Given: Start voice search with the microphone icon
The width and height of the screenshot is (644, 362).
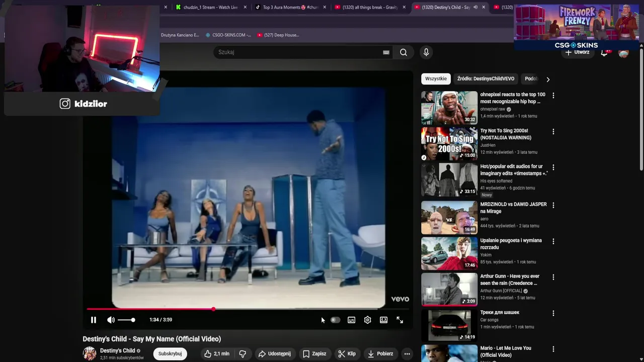Looking at the screenshot, I should click(x=426, y=52).
